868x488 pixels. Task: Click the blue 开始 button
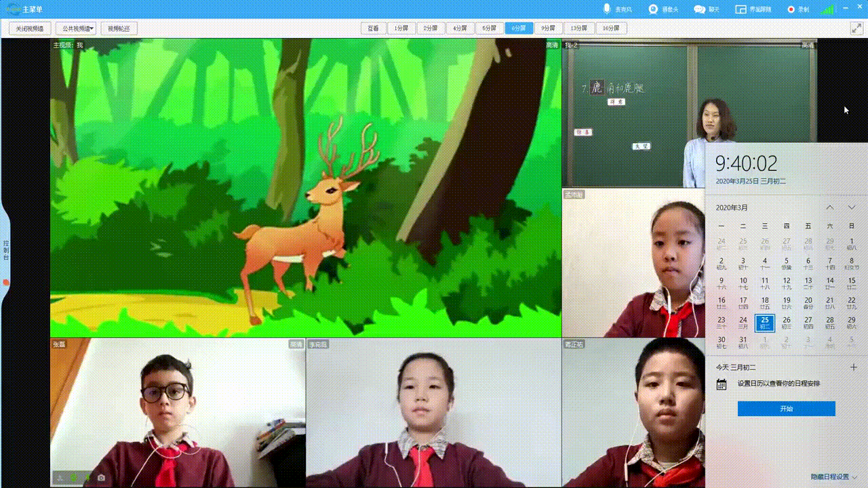[786, 409]
